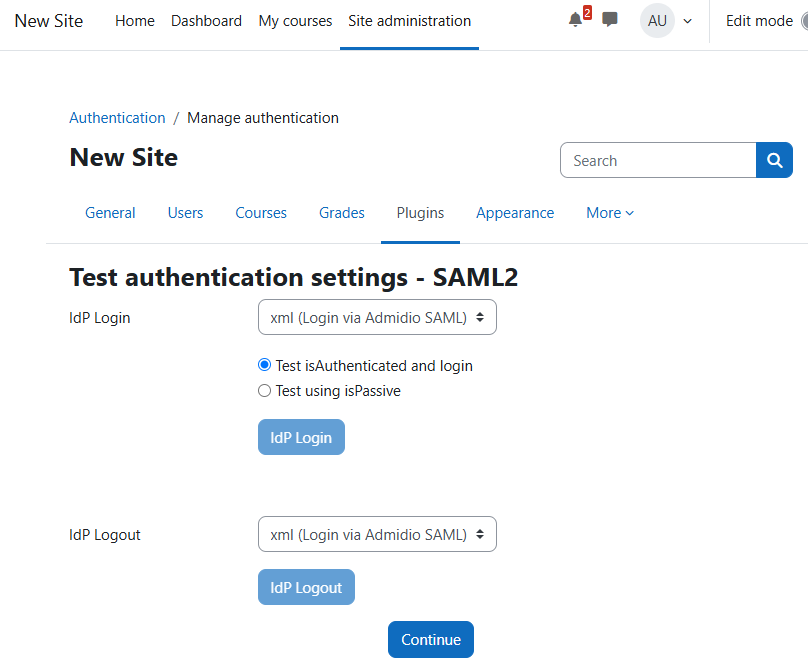Toggle the Edit mode switch

click(802, 21)
